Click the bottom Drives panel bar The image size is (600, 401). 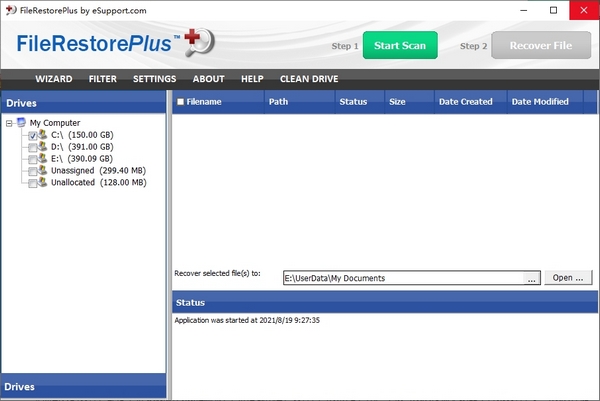coord(83,386)
